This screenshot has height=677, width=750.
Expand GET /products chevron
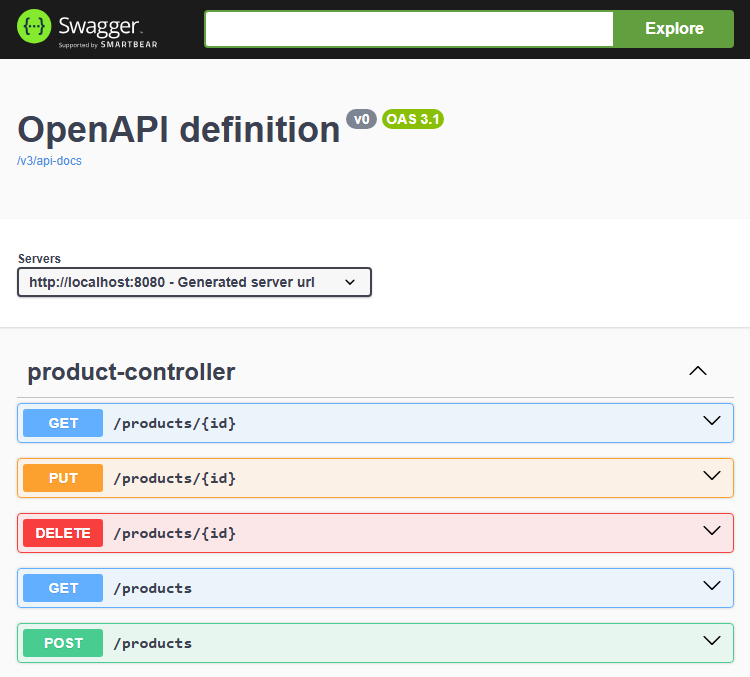[712, 586]
